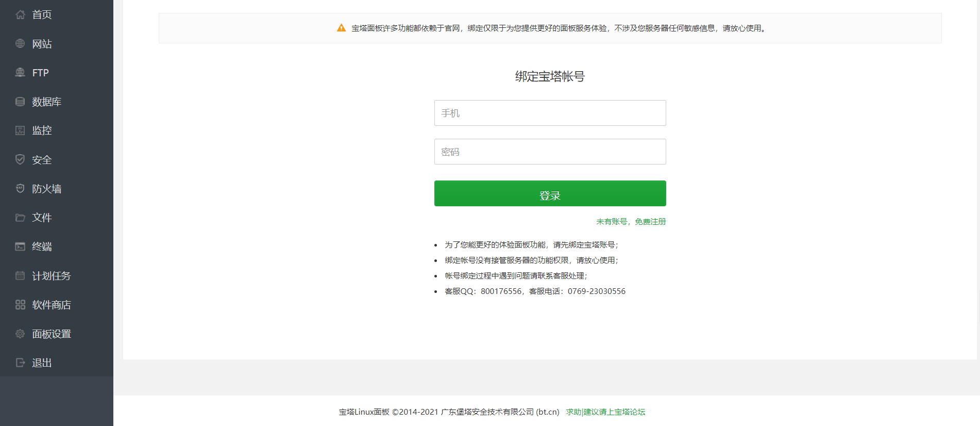Open the 求助|建议请上宝塔论坛 footer link
The image size is (980, 426).
pyautogui.click(x=605, y=412)
